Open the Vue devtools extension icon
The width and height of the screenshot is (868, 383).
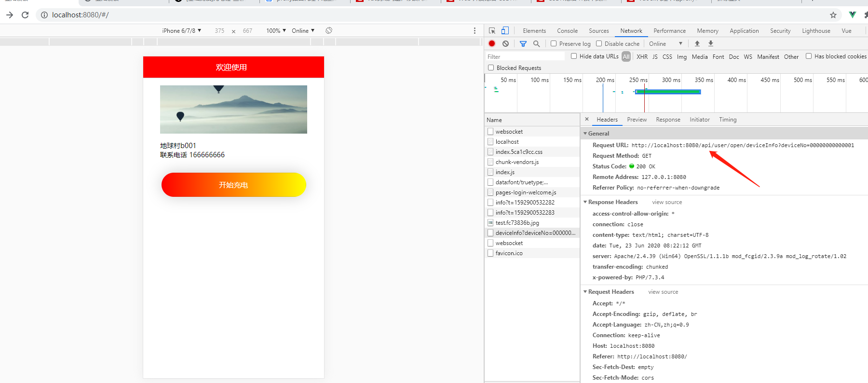coord(853,15)
